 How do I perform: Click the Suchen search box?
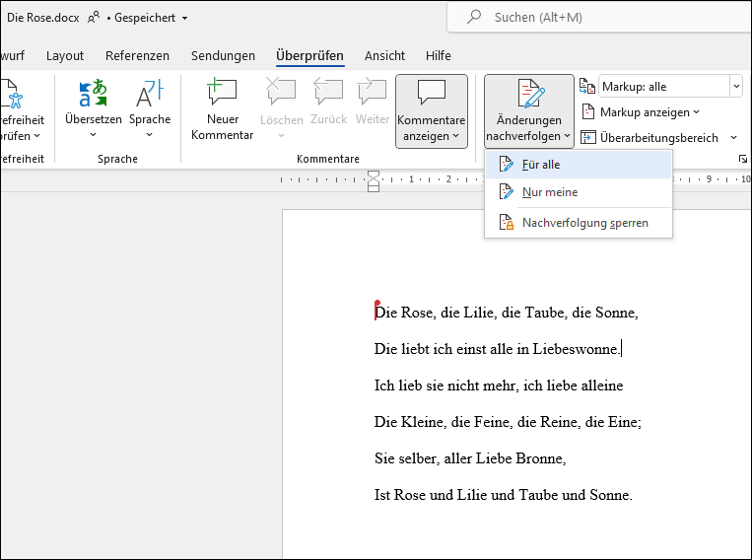599,18
